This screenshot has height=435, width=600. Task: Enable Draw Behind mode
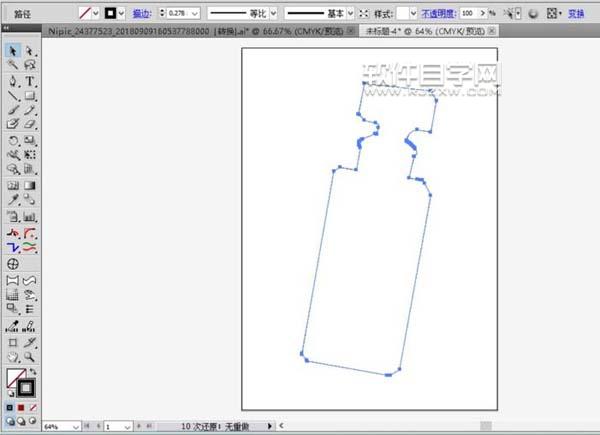[21, 421]
